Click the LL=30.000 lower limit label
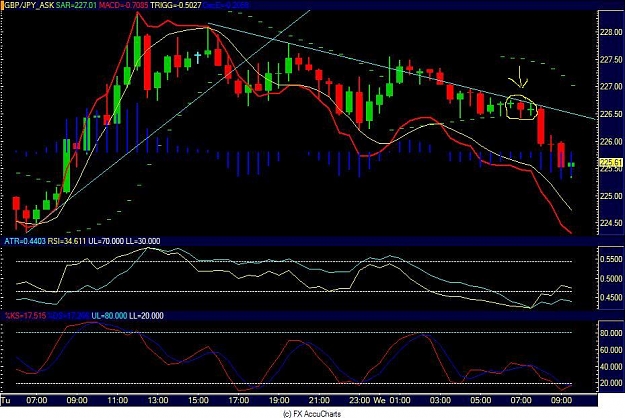The height and width of the screenshot is (418, 625). pos(143,241)
